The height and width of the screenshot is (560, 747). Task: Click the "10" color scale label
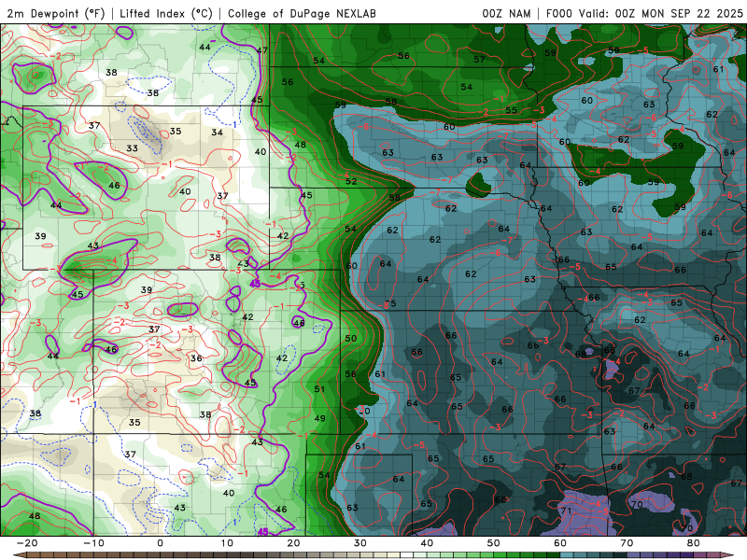[227, 543]
